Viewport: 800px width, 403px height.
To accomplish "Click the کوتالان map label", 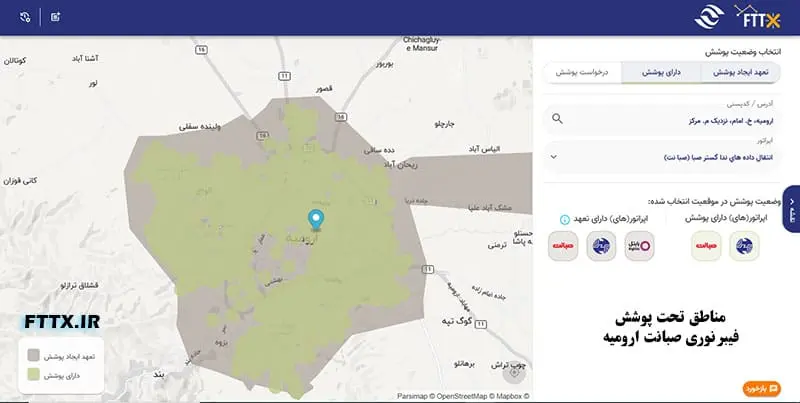I will coord(15,61).
